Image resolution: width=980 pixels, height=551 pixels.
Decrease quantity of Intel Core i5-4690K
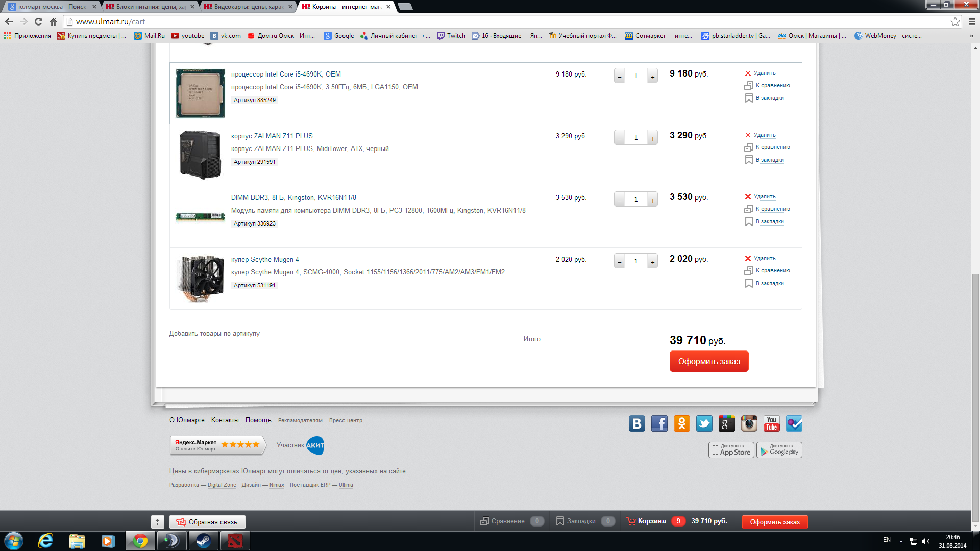(x=620, y=77)
